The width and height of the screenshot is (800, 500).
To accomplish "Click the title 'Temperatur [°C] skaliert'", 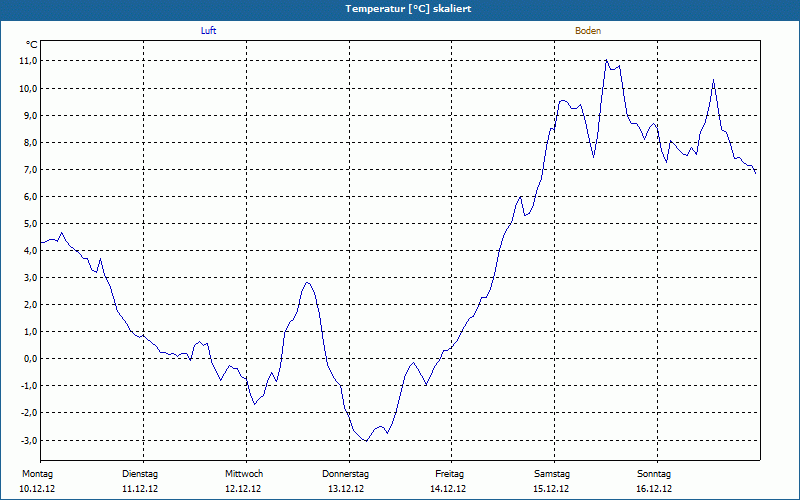I will (x=408, y=9).
